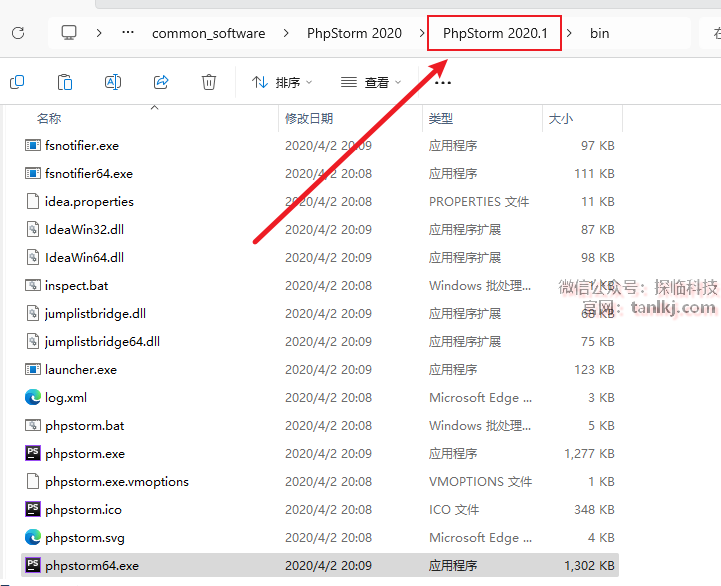The width and height of the screenshot is (721, 586).
Task: Click the Copy icon in the toolbar
Action: click(x=17, y=82)
